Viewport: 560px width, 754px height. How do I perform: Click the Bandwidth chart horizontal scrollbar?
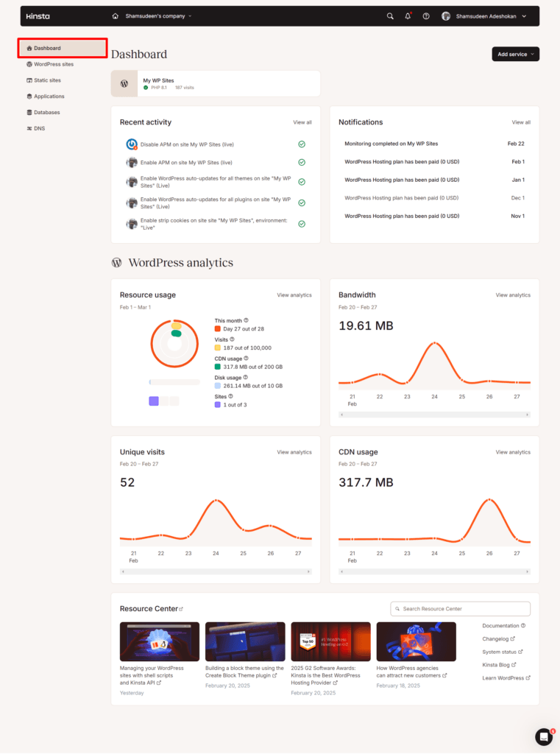tap(435, 415)
